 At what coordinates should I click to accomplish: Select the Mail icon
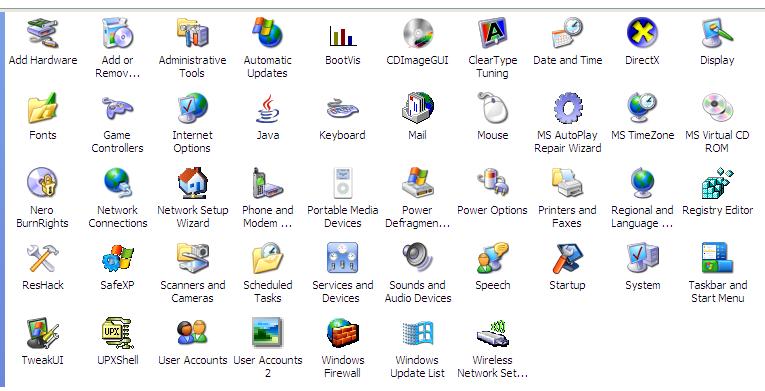[x=418, y=108]
